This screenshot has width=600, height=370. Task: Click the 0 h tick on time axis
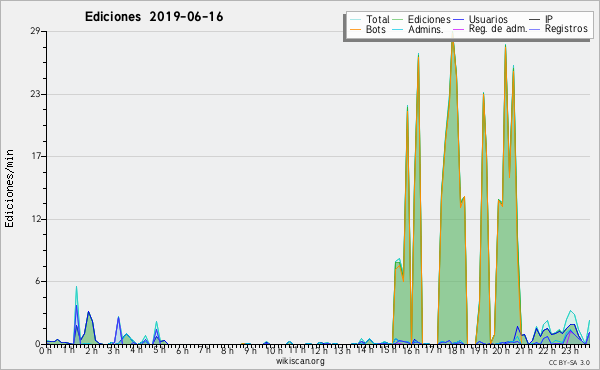[45, 350]
